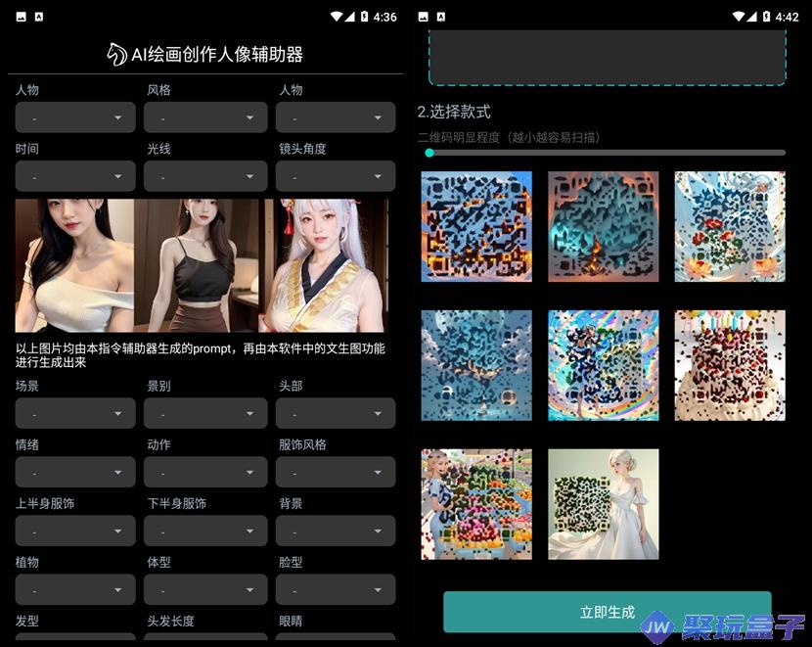Tap the horse logo icon in the header

116,54
